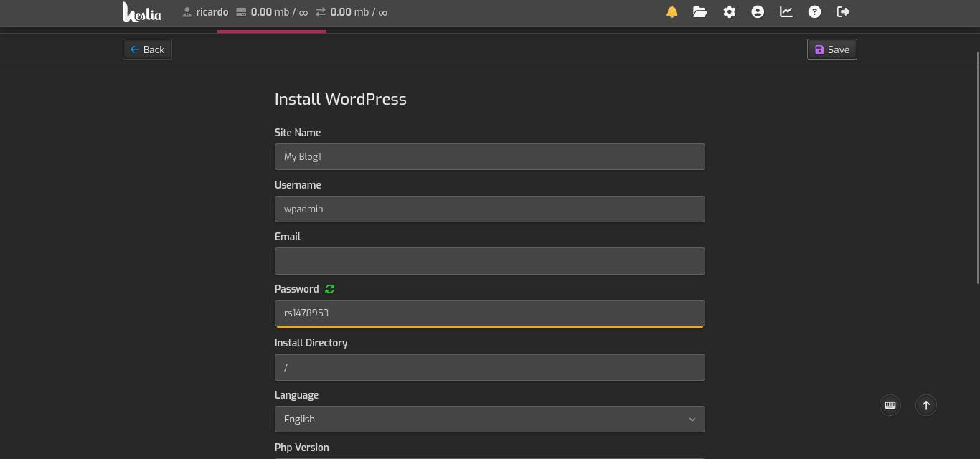Viewport: 980px width, 459px height.
Task: Click the Hestia logo
Action: click(x=142, y=12)
